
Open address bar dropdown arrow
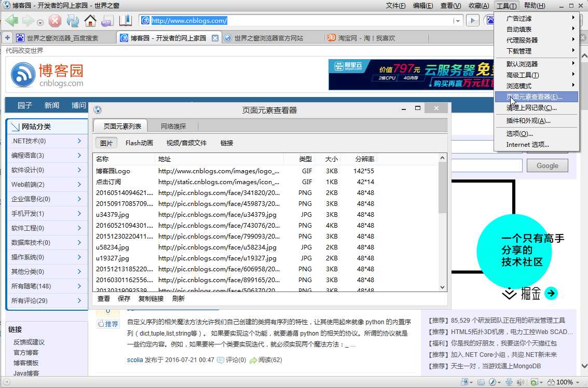click(x=457, y=21)
